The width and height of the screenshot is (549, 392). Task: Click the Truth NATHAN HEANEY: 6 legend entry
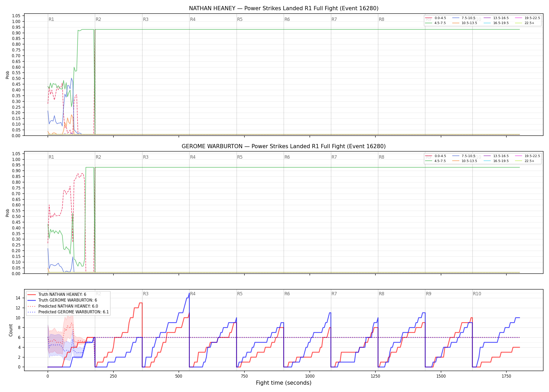pos(57,295)
